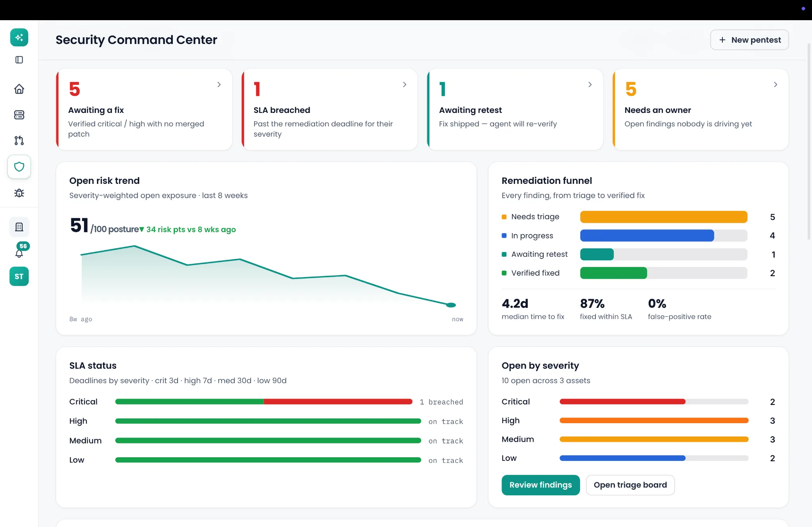Click the 'Remediation funnel' title
812x527 pixels.
(546, 181)
